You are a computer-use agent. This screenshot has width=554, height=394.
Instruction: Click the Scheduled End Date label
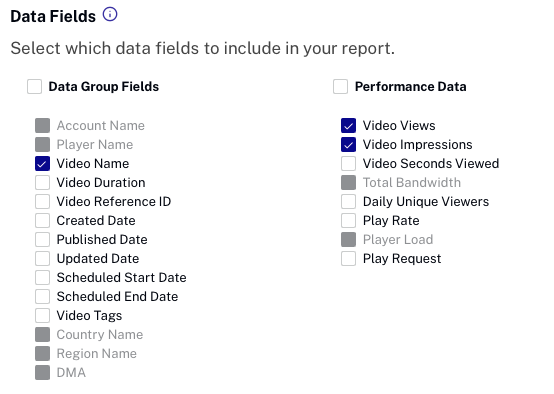[117, 297]
